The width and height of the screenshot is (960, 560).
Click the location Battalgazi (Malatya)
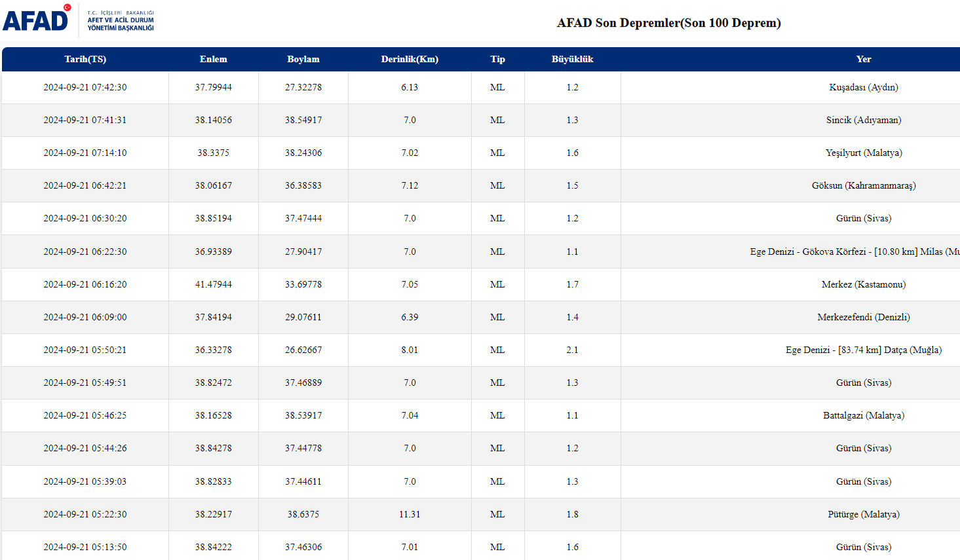[x=864, y=415]
